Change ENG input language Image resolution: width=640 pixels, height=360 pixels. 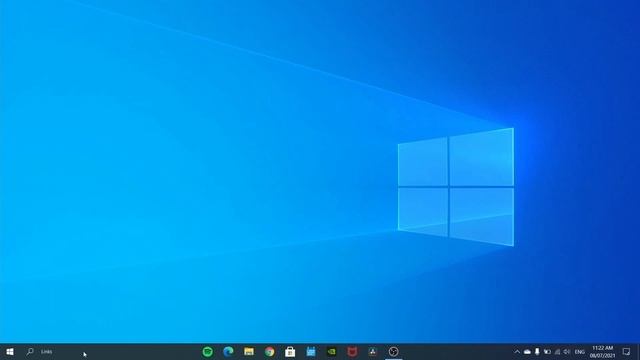pos(580,352)
